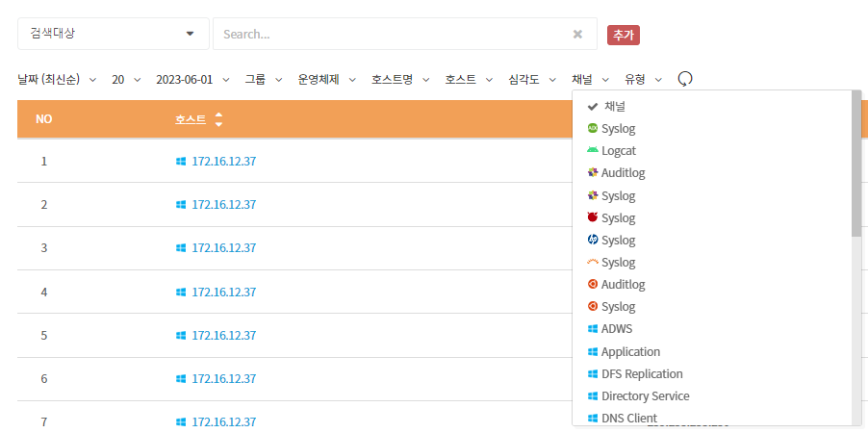
Task: Open the 검색대상 combo box
Action: (113, 34)
